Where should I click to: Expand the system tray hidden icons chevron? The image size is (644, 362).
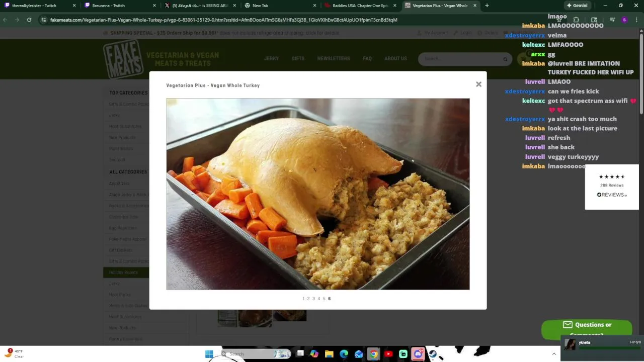(554, 354)
